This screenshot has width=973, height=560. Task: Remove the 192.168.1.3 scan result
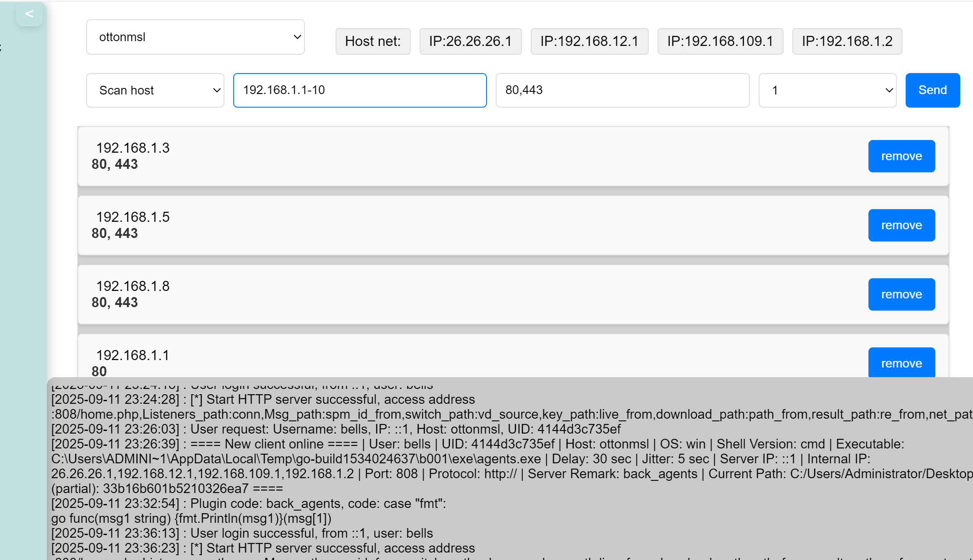(x=901, y=156)
